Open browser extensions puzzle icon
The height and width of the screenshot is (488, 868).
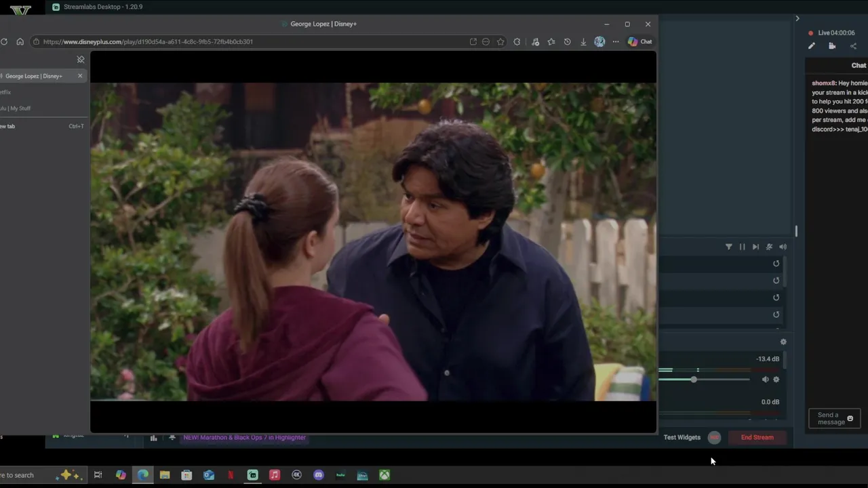tap(517, 41)
